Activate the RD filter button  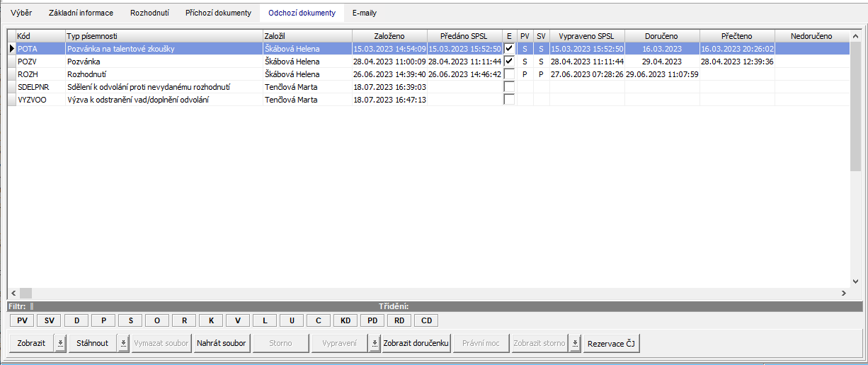[x=399, y=320]
